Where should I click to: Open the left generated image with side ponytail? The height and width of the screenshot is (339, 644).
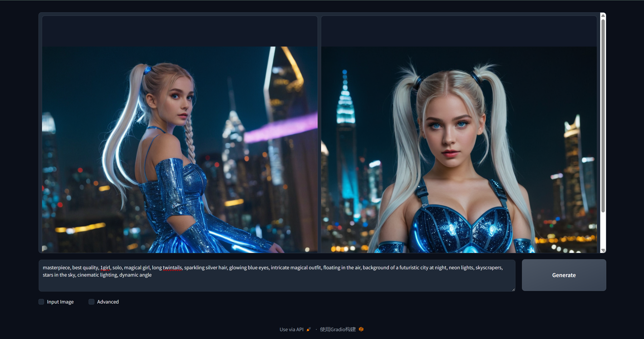click(x=179, y=149)
